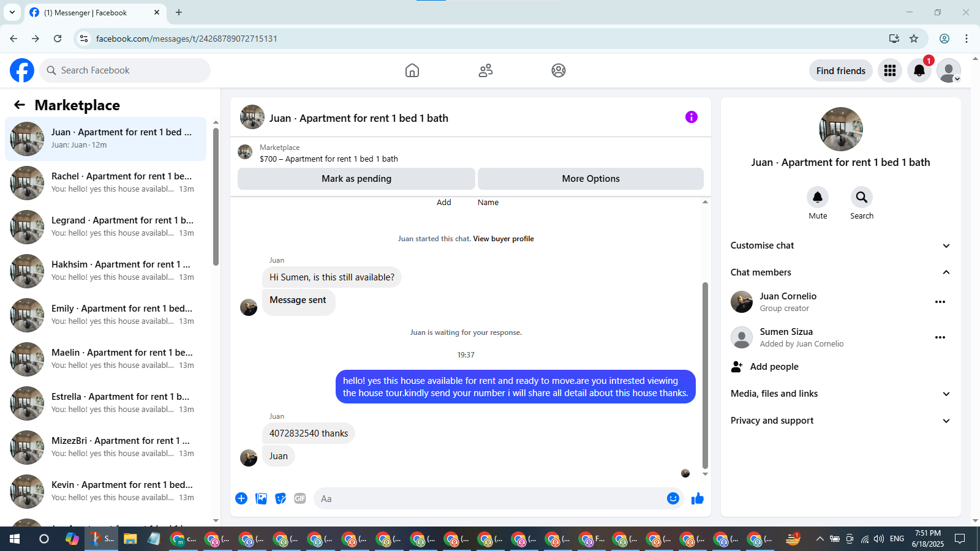Go to the Home feed icon
Viewport: 980px width, 551px height.
coord(412,70)
